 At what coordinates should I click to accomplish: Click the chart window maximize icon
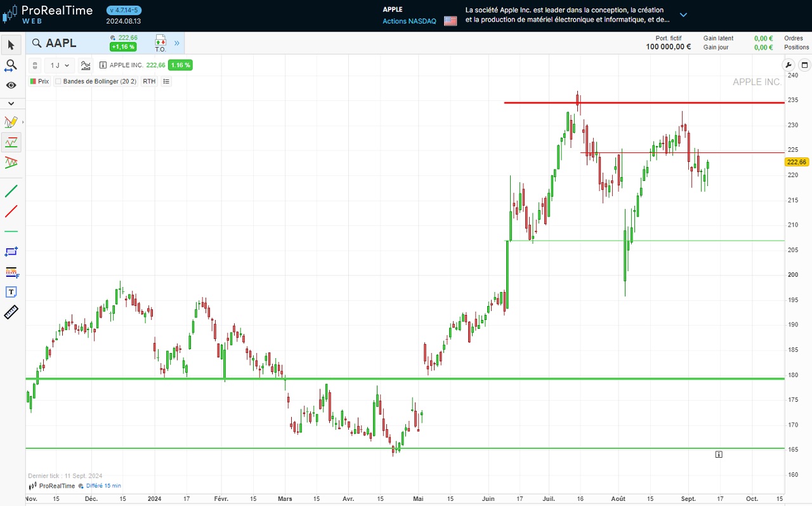[x=804, y=65]
